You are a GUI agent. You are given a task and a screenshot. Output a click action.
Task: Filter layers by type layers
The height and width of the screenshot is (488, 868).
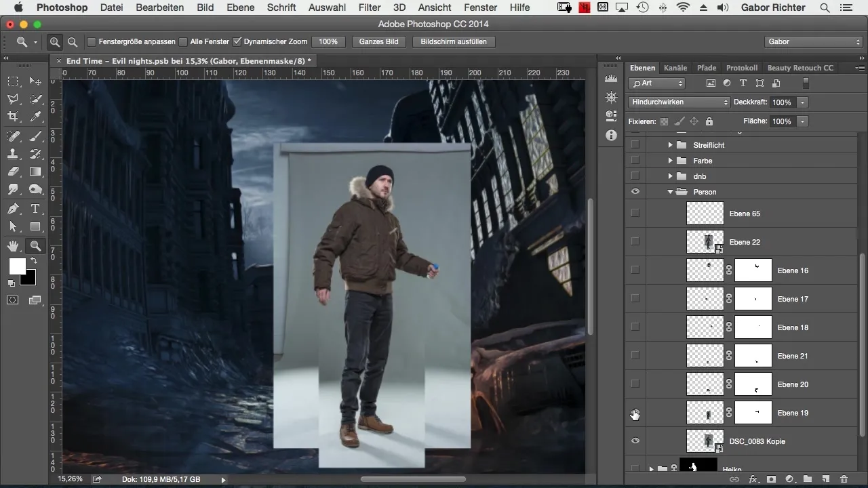coord(743,83)
